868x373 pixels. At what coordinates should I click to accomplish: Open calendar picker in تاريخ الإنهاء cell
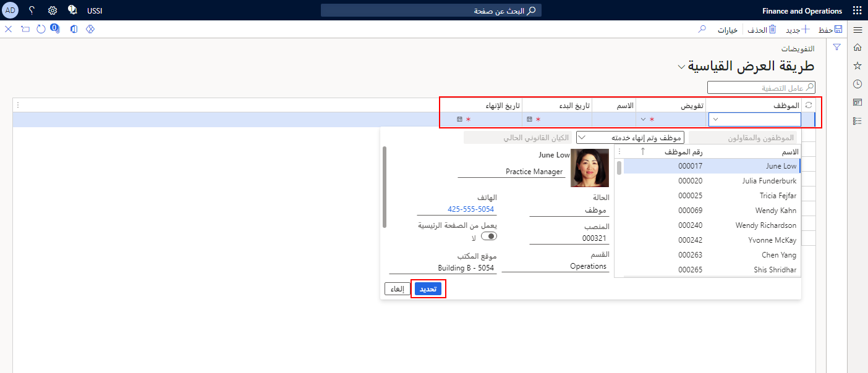[459, 119]
